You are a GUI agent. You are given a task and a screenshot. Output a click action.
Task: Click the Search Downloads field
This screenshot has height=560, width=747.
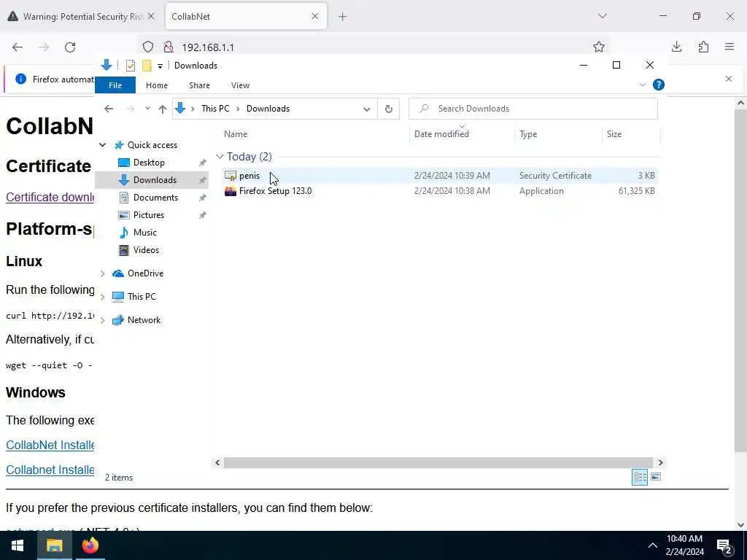coord(533,109)
